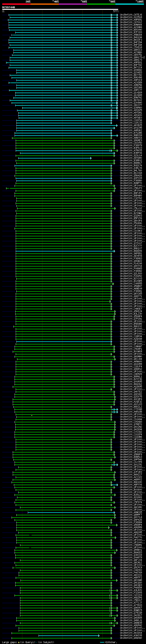This screenshot has width=146, height=644.
Task: Select the UniRef100_B8BYG9 label
Action: click(131, 135)
